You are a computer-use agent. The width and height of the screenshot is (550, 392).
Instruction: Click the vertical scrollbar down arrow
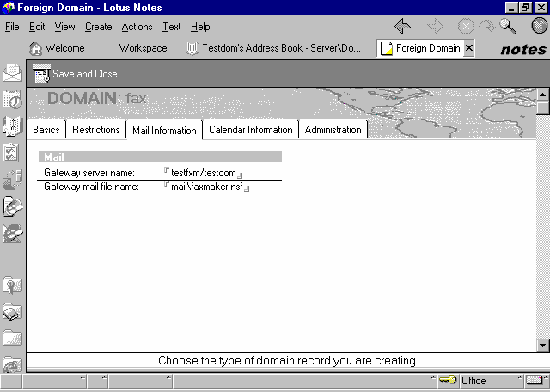point(542,345)
